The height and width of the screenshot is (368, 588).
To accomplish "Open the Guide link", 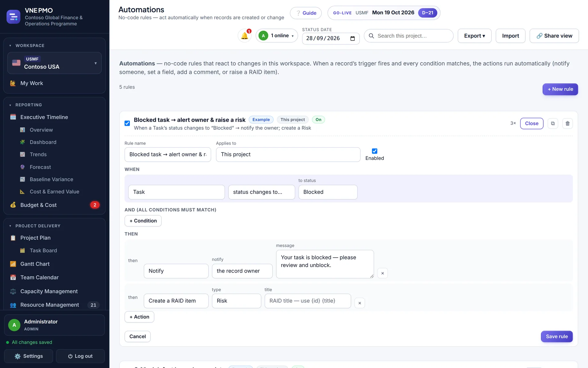I will pos(306,13).
